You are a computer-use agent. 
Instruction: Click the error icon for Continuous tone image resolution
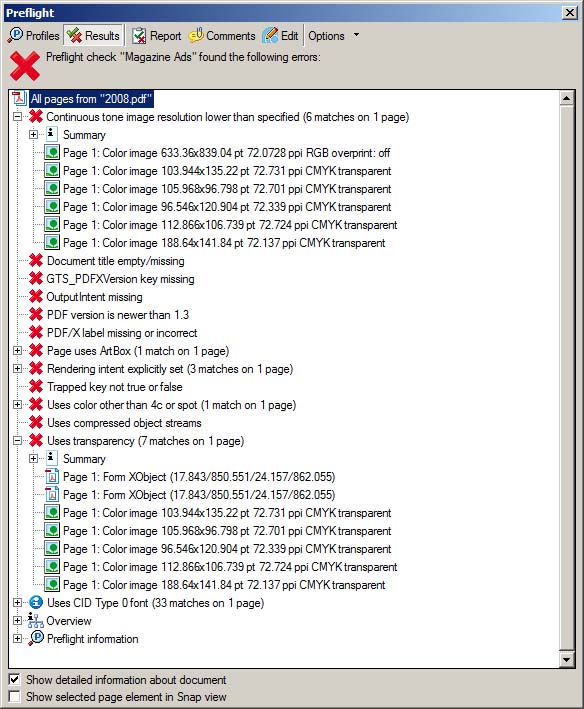(x=36, y=117)
